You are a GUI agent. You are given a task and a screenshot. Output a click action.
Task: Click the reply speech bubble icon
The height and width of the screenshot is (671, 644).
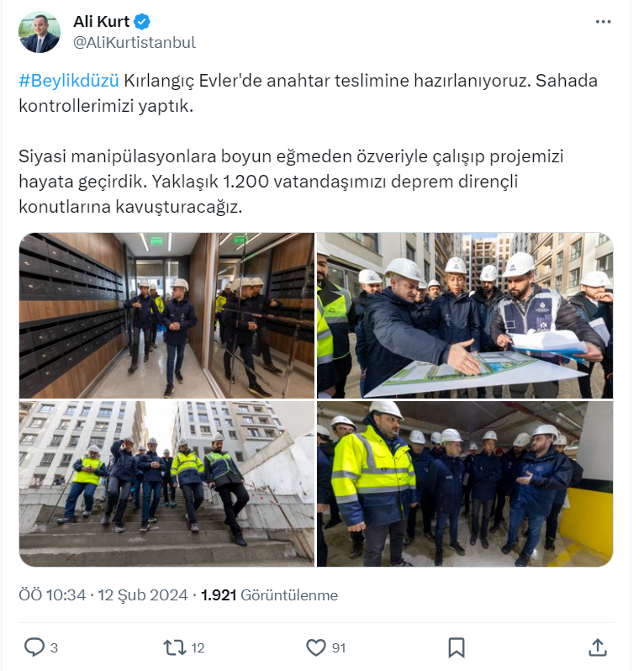tap(34, 647)
